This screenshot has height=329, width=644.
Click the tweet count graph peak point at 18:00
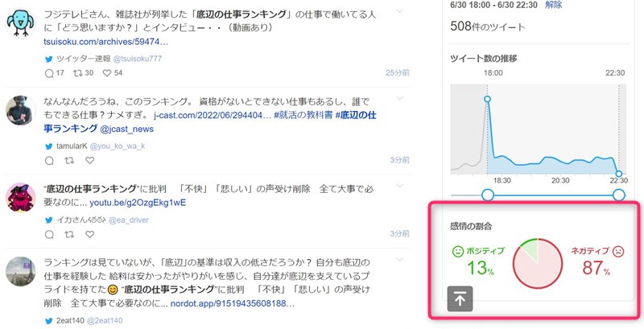point(487,99)
